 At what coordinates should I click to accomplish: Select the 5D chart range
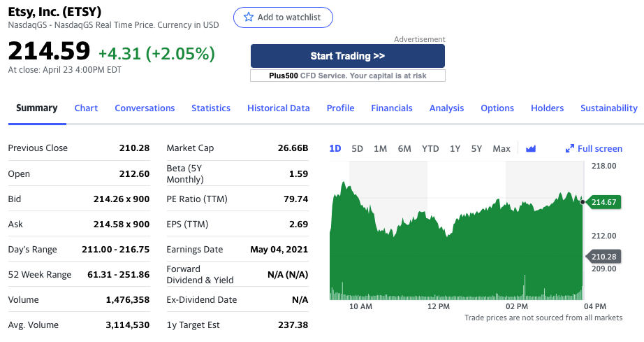[358, 148]
